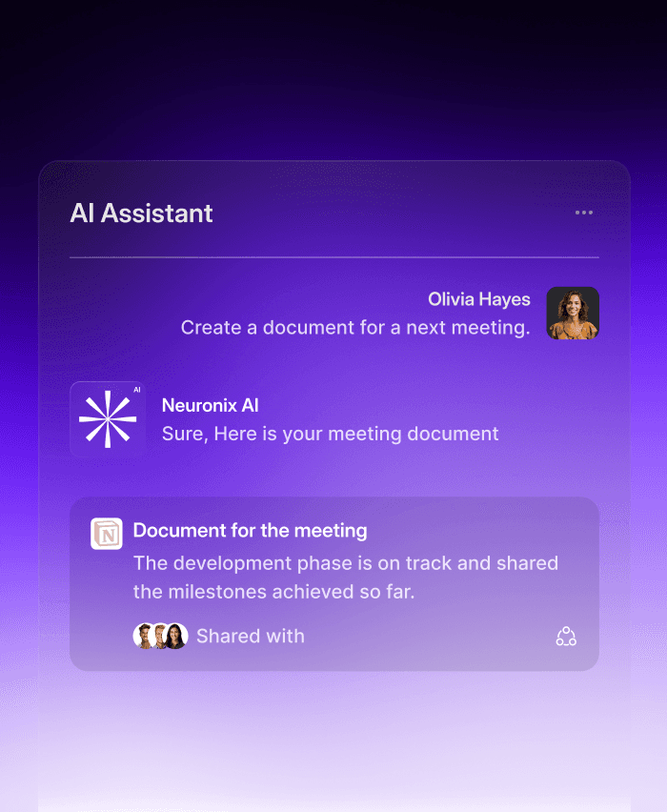The width and height of the screenshot is (667, 812).
Task: Click the share icon on document card
Action: tap(566, 636)
